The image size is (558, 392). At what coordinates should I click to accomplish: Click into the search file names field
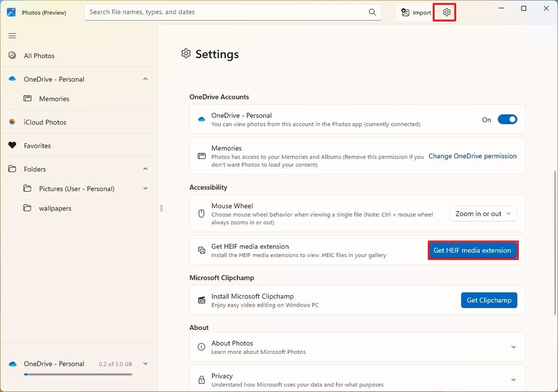point(223,12)
